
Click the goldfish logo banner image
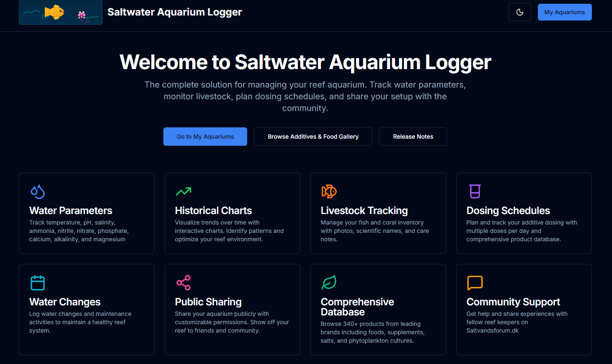[x=61, y=12]
